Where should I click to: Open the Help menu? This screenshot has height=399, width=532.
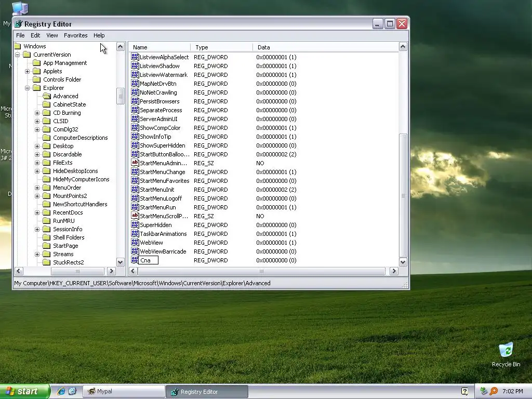[99, 35]
